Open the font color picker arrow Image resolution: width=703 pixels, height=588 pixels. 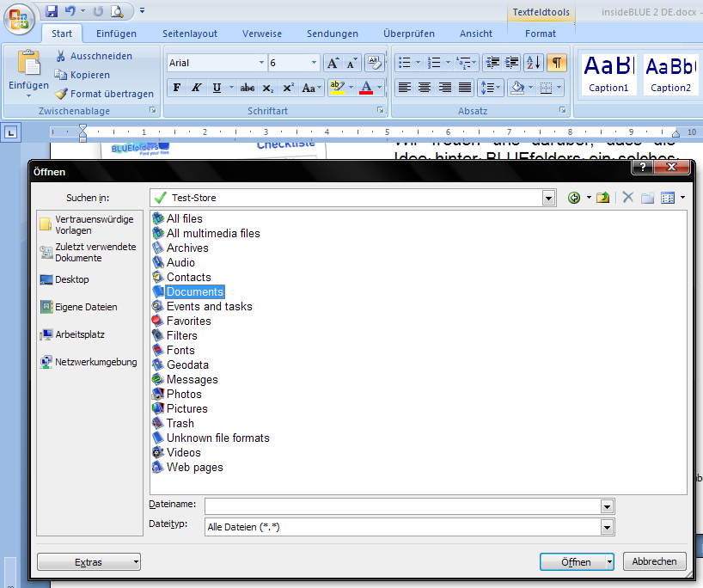click(x=380, y=88)
